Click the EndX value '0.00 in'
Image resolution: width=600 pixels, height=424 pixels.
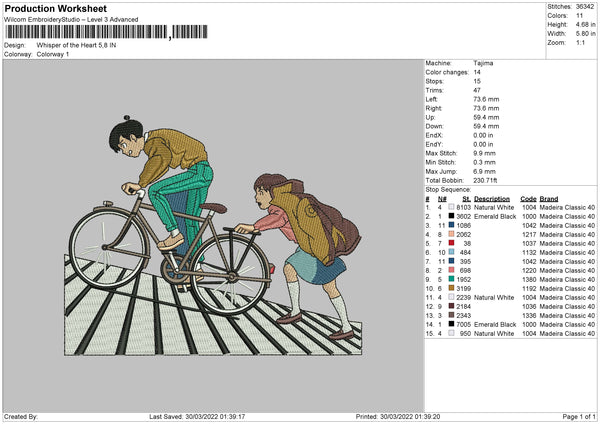coord(483,135)
